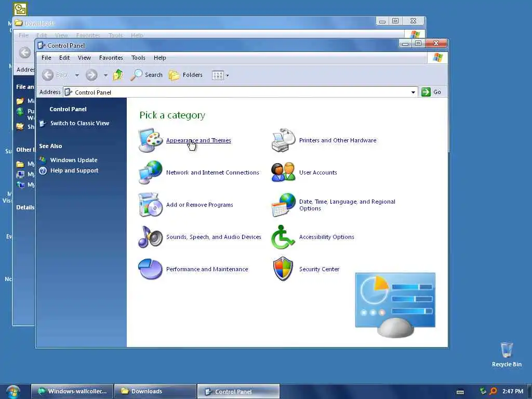Expand the Address bar dropdown
This screenshot has height=399, width=532.
413,92
